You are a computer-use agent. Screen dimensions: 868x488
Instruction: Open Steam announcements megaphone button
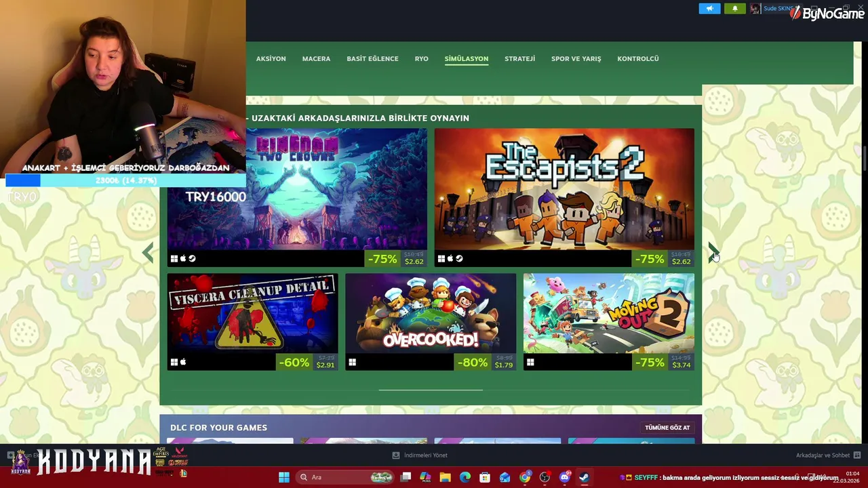[x=709, y=9]
